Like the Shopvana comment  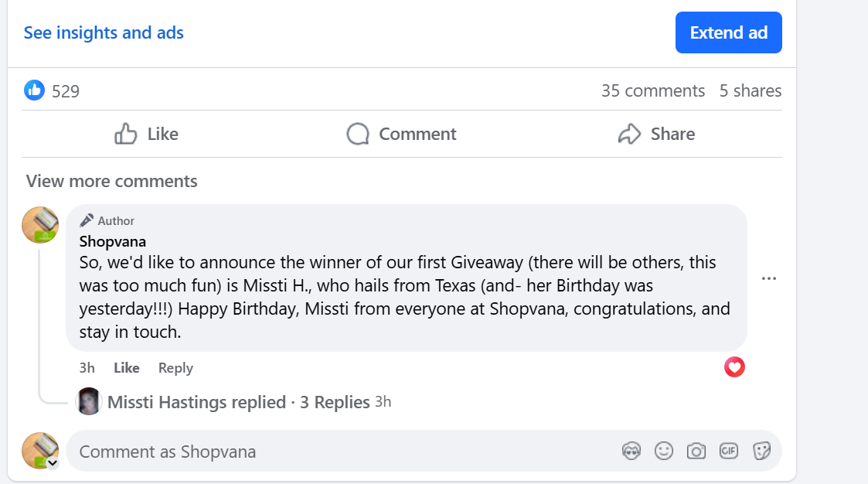click(127, 368)
